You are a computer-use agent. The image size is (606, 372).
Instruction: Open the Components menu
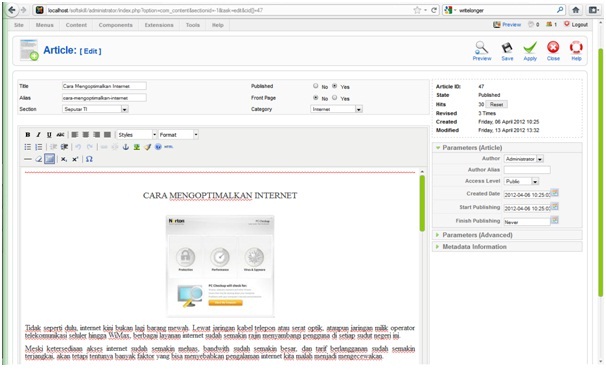(x=115, y=25)
